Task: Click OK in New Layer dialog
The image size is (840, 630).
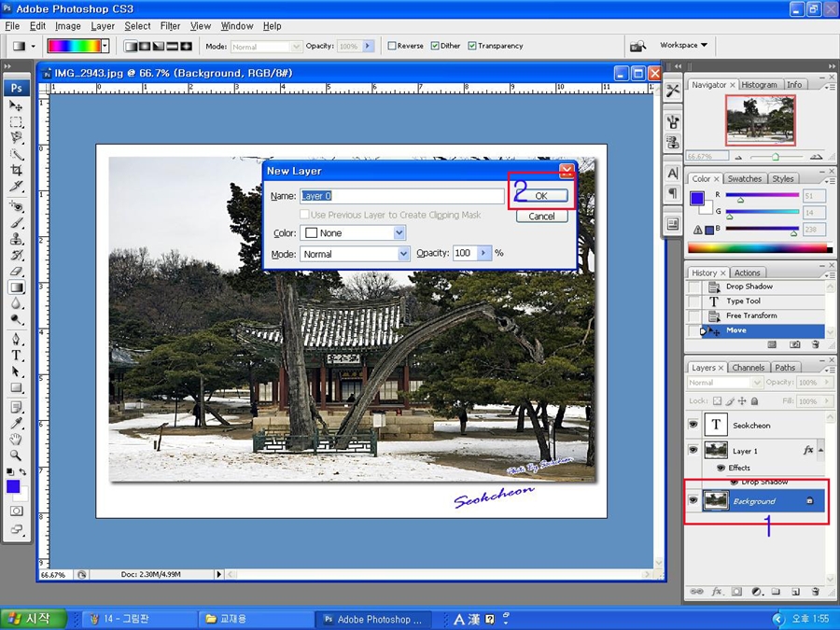Action: tap(541, 196)
